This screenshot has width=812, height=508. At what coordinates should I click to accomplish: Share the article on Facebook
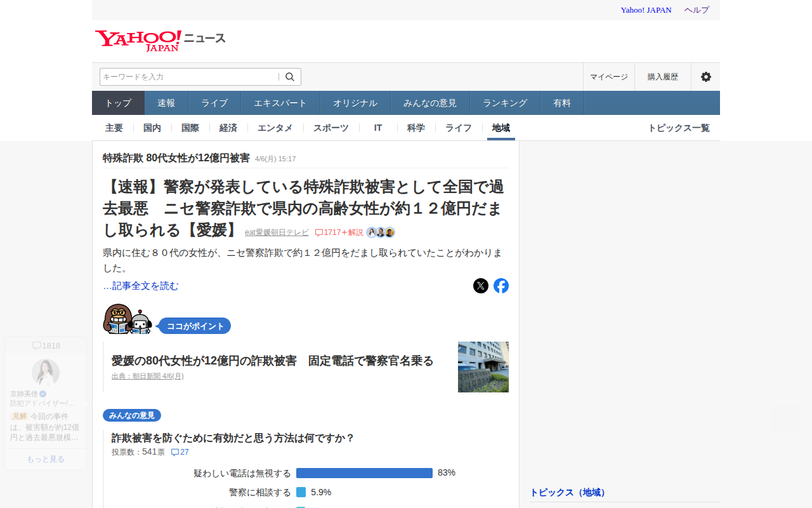501,286
